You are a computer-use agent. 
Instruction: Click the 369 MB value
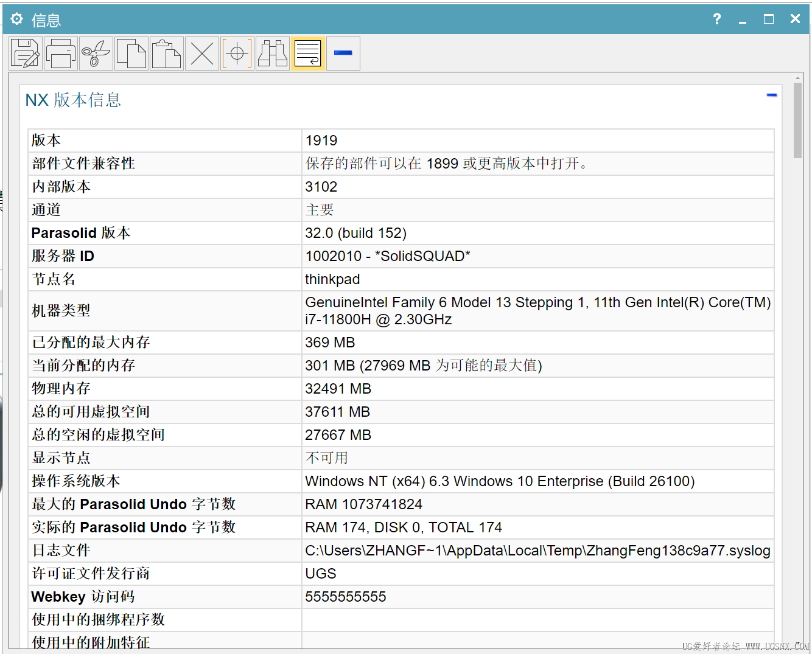[330, 343]
